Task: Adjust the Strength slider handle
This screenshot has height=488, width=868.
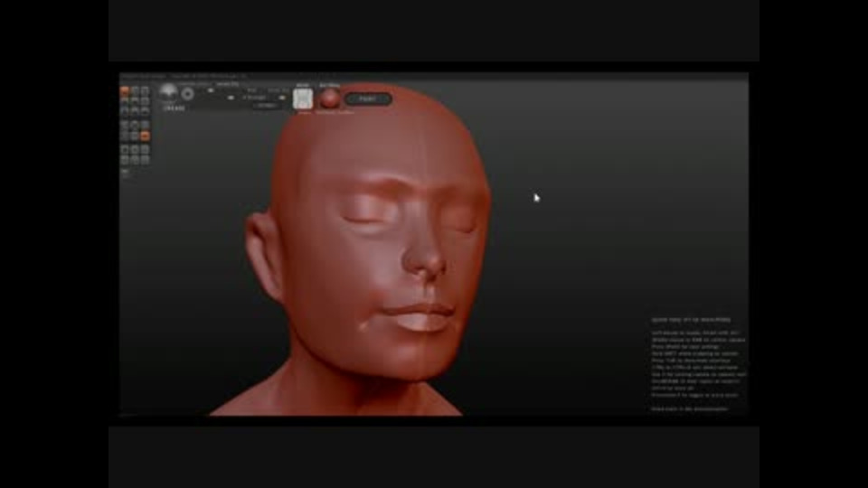Action: point(231,98)
